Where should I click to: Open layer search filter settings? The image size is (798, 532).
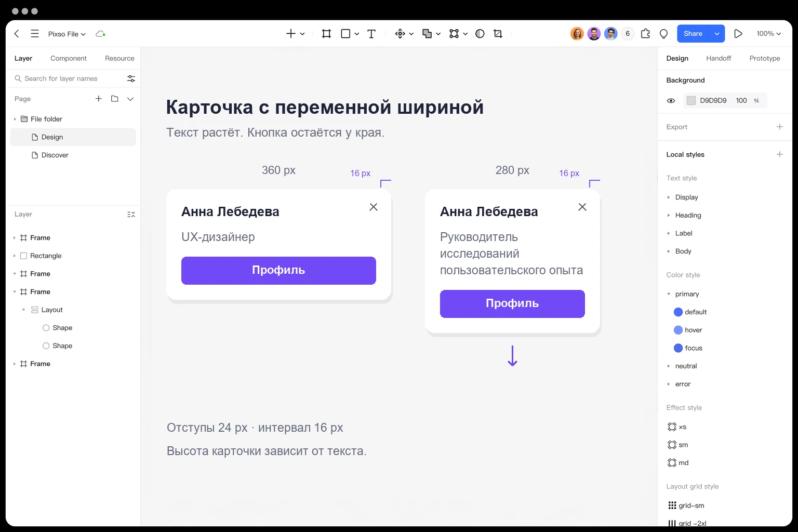[x=131, y=78]
